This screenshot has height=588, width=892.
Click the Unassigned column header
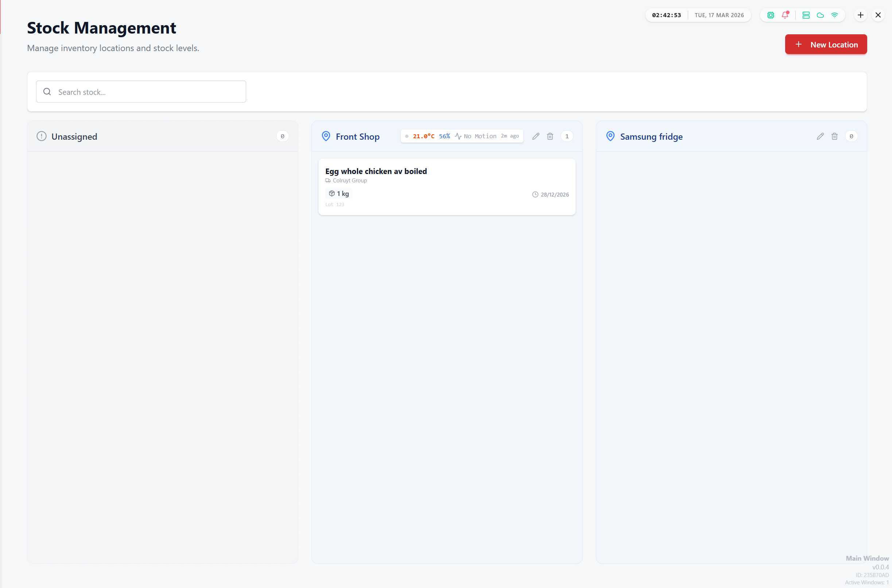pos(74,136)
